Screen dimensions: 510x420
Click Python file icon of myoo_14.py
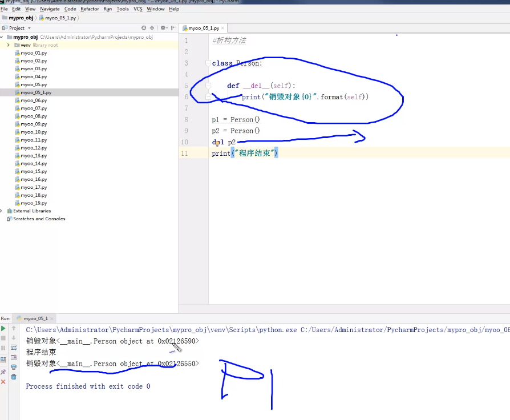17,164
